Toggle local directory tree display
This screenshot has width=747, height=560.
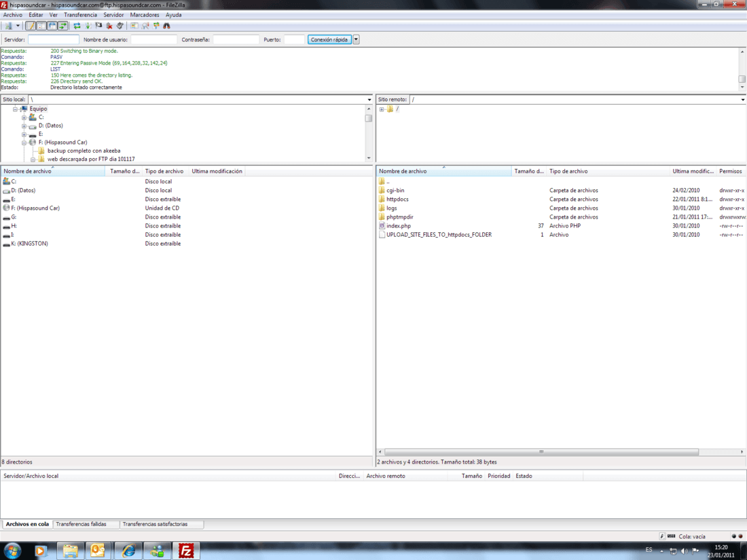41,26
